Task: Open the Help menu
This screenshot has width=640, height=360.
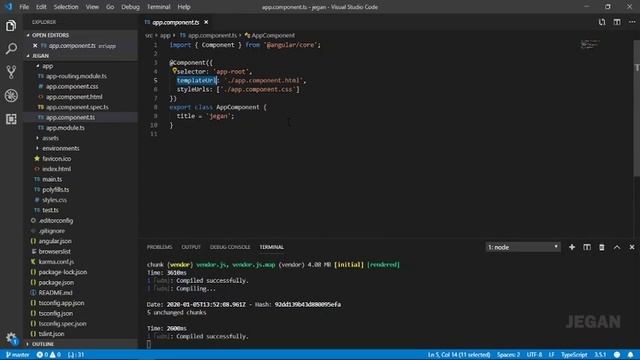Action: 184,7
